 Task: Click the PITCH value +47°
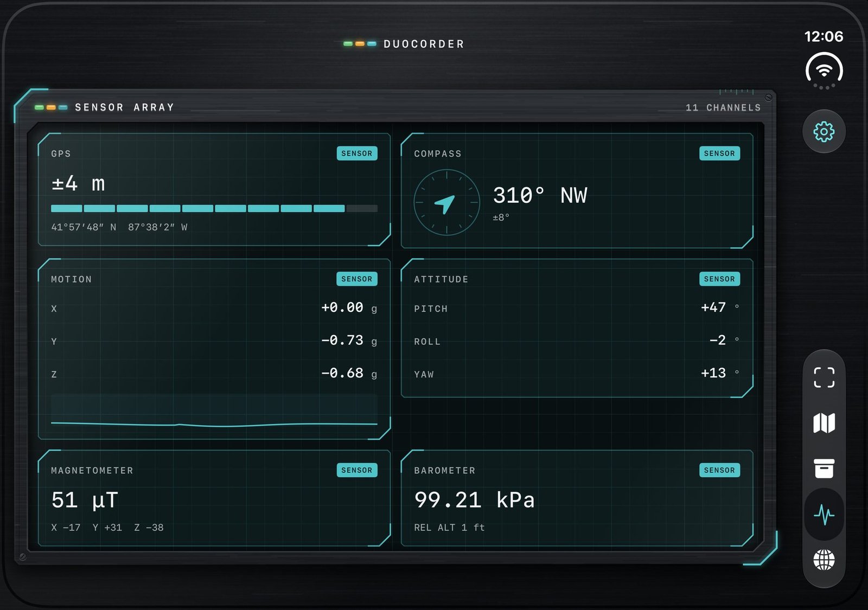click(x=720, y=307)
